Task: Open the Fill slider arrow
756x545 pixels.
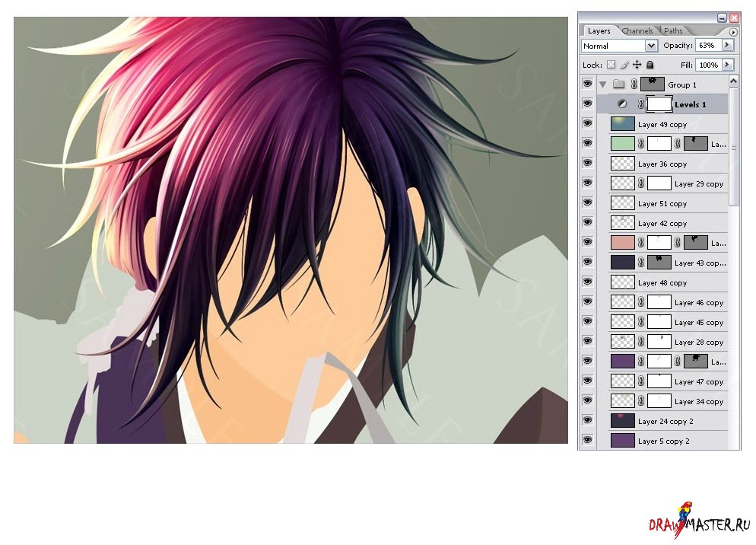Action: coord(727,65)
